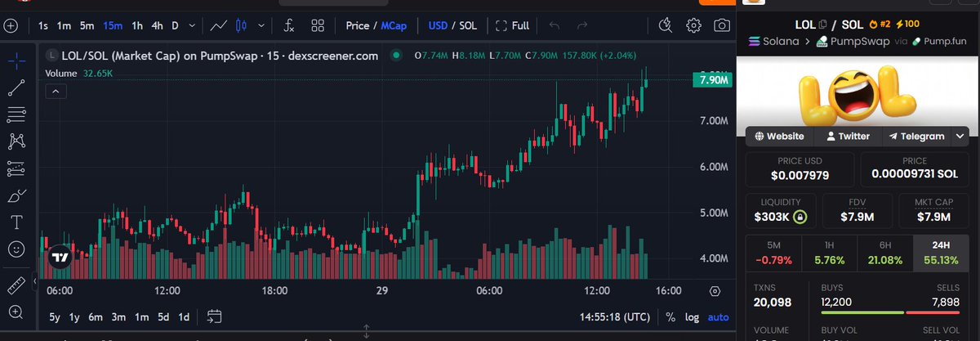Open the token Twitter link
The image size is (980, 341).
click(x=849, y=137)
